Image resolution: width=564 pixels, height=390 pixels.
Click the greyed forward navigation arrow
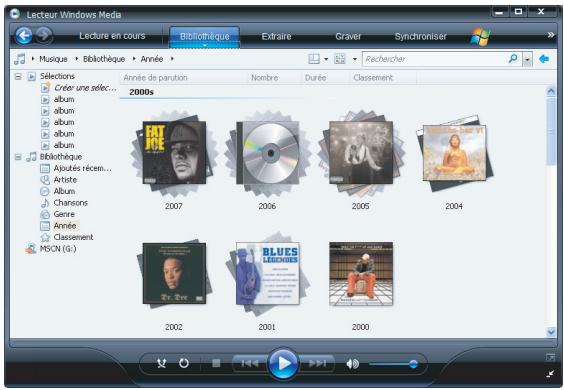click(x=44, y=36)
